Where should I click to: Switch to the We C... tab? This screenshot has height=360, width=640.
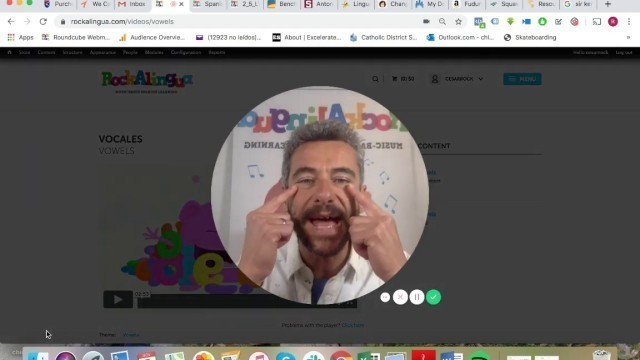tap(95, 4)
